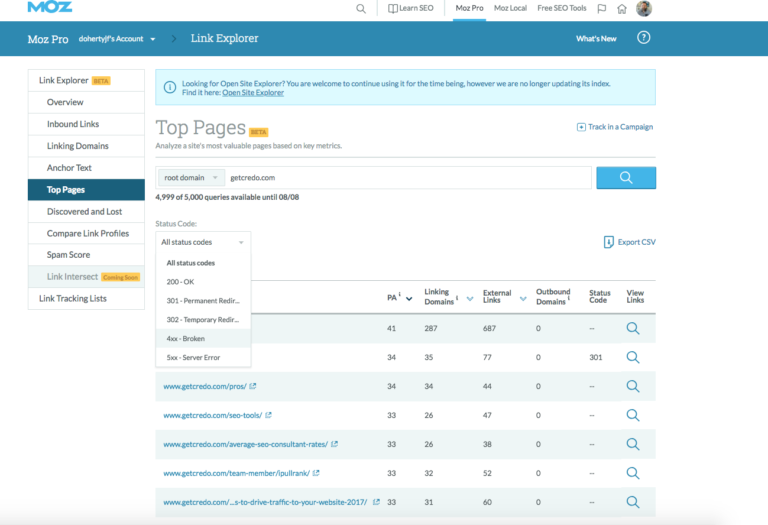View links for the row with PA 41
768x525 pixels.
633,328
